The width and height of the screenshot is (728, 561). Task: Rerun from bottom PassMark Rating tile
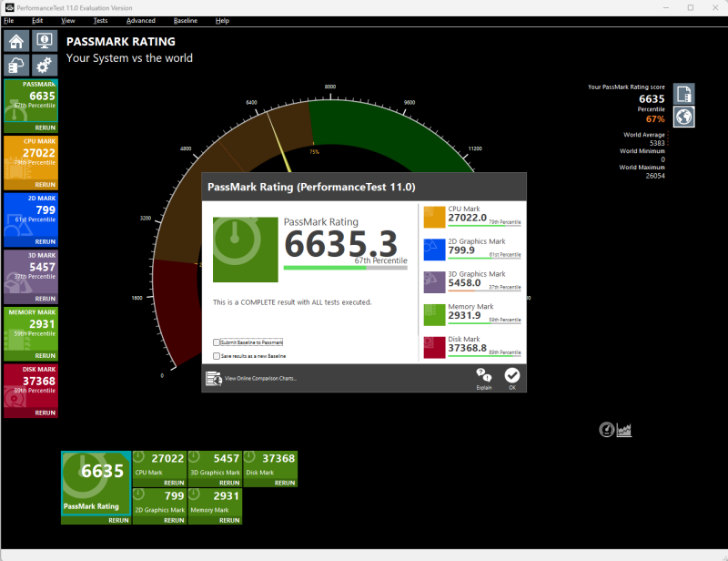118,521
